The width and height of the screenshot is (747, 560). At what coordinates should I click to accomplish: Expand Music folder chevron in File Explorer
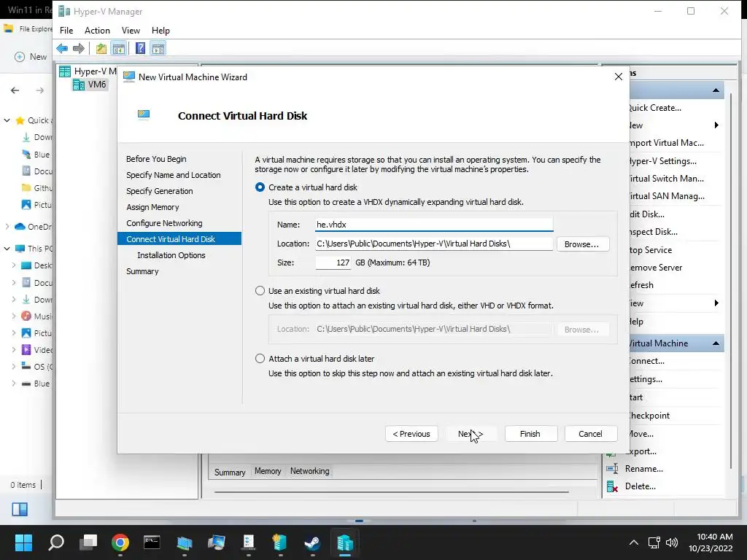[14, 316]
